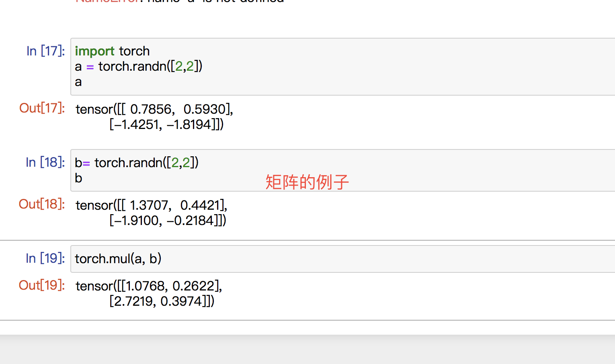Select the Out[19] tensor result text
This screenshot has height=364, width=615.
pyautogui.click(x=149, y=293)
